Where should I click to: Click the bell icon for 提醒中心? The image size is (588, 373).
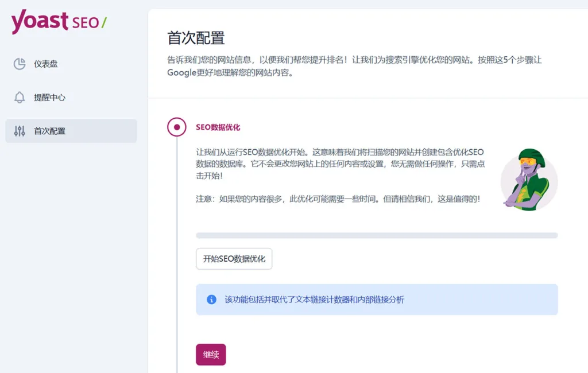pyautogui.click(x=20, y=98)
